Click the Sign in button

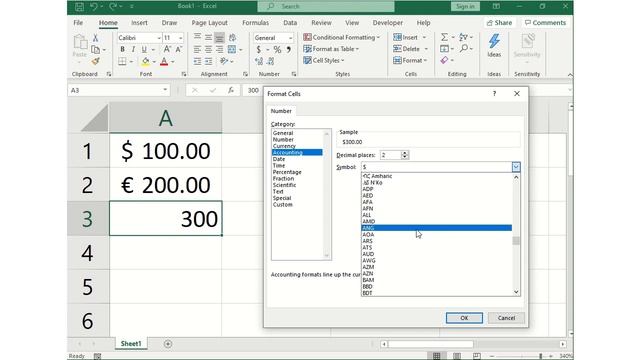(x=465, y=6)
